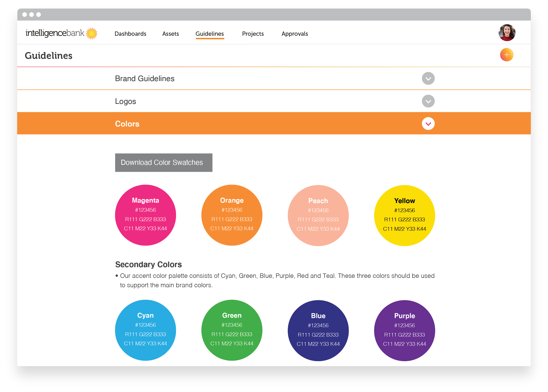Choose the Peach color swatch
Image resolution: width=548 pixels, height=392 pixels.
click(x=318, y=216)
